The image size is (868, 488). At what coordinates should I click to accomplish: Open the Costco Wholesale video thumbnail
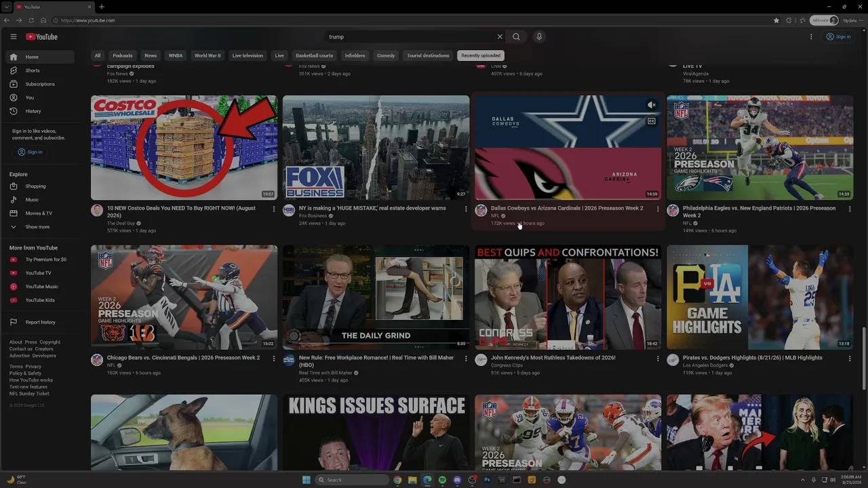pos(184,148)
